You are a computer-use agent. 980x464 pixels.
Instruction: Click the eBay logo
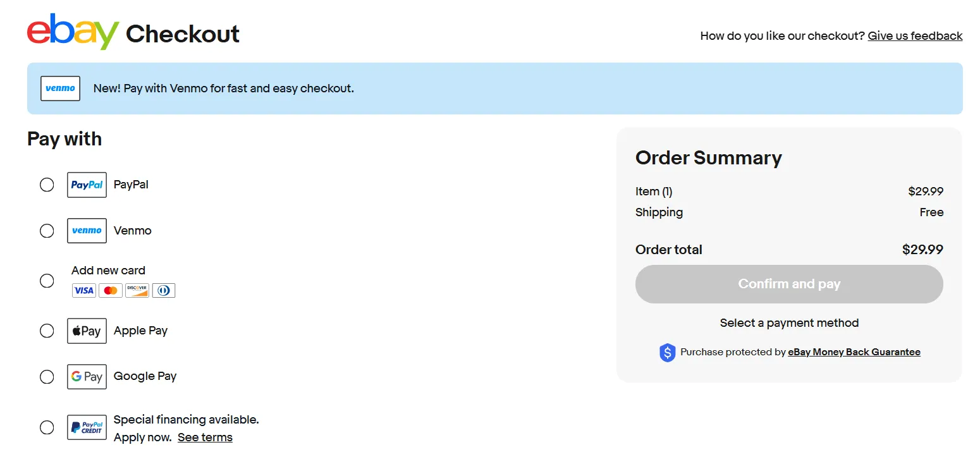pyautogui.click(x=73, y=32)
